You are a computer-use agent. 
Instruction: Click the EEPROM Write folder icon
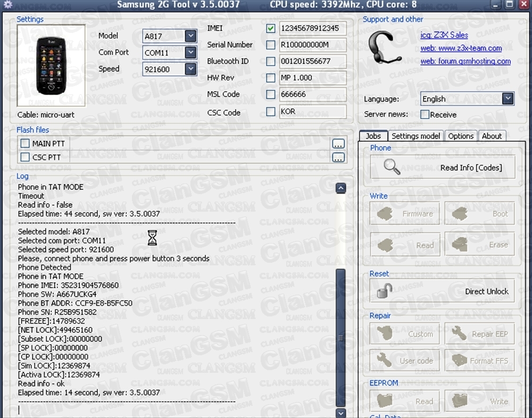(460, 400)
